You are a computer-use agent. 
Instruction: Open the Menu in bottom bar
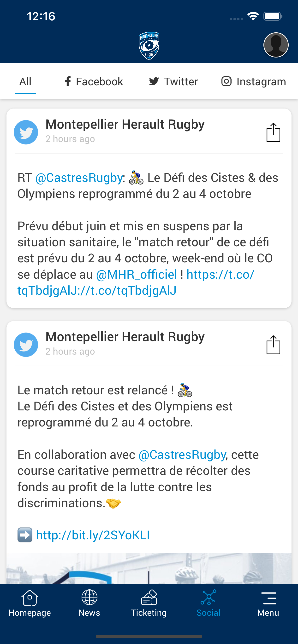[268, 603]
